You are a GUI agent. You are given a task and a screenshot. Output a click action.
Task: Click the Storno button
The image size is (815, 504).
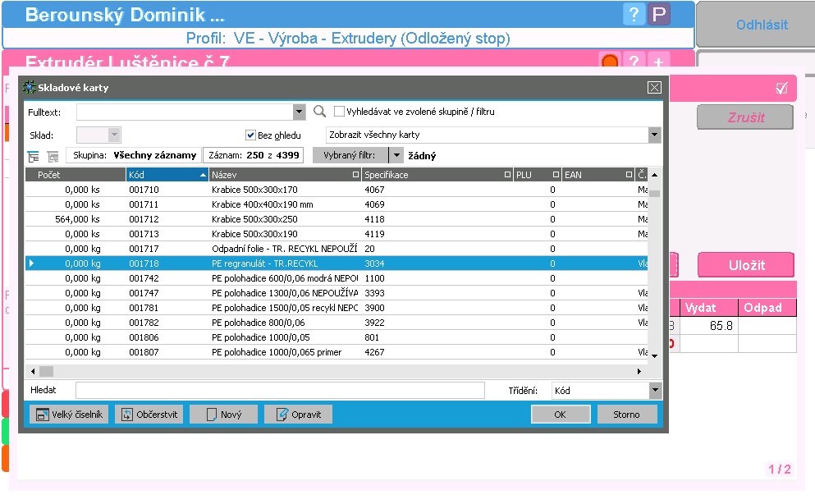(626, 415)
